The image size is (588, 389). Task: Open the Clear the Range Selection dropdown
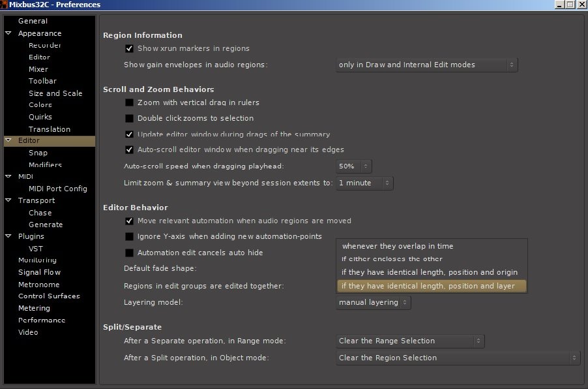410,341
